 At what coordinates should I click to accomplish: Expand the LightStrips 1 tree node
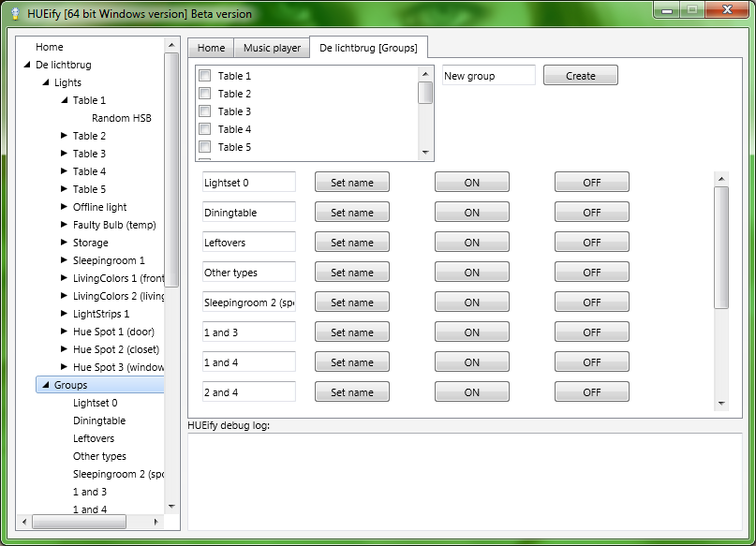tap(64, 314)
